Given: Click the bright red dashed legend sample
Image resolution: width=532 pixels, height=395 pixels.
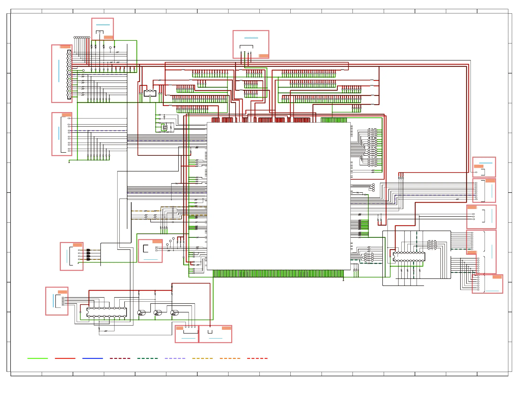Looking at the screenshot, I should pos(257,358).
